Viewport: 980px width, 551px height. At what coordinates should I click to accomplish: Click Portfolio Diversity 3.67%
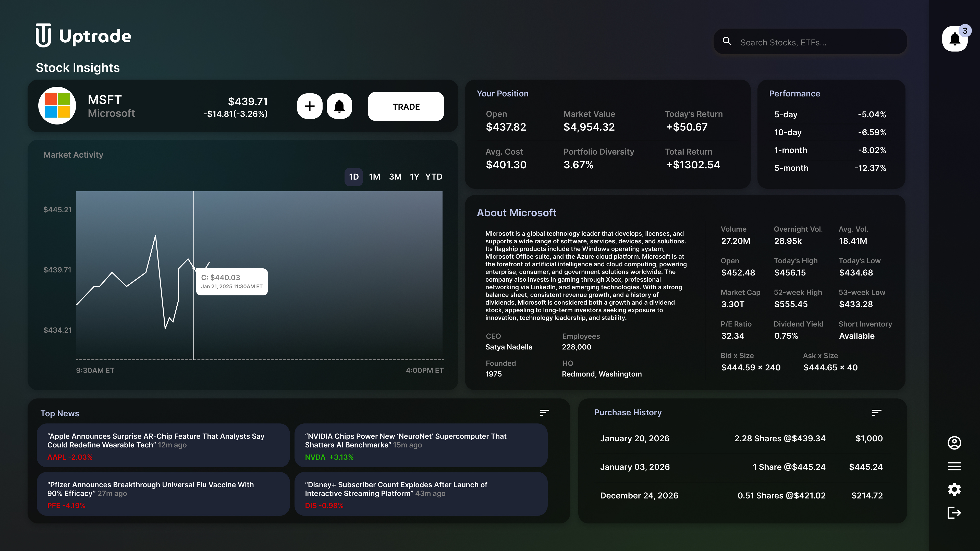[x=598, y=159]
